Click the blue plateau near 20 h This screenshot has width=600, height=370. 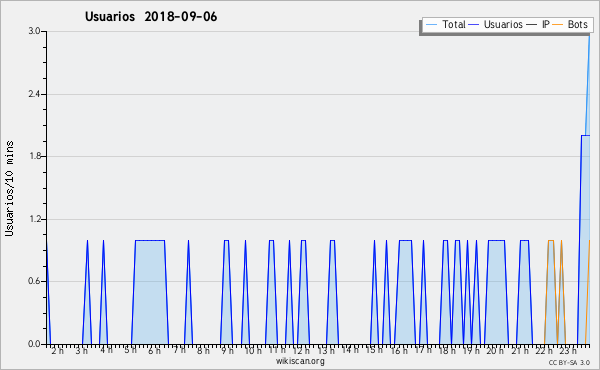click(x=496, y=292)
